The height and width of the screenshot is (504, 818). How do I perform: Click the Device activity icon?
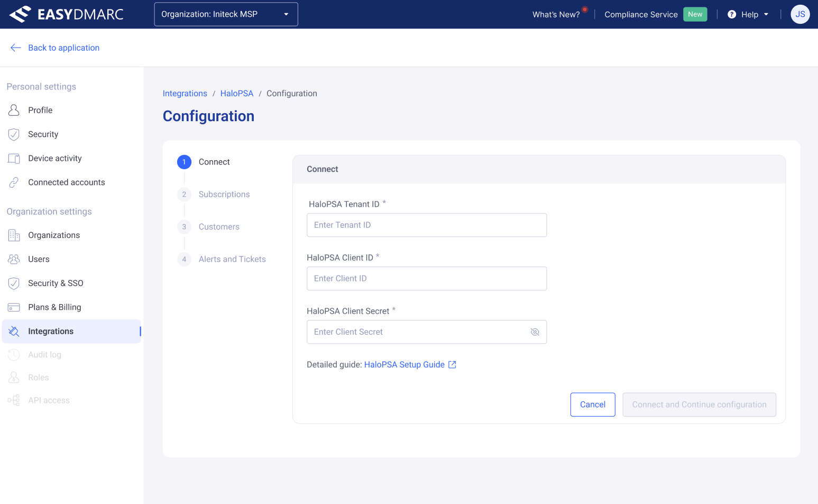click(14, 158)
